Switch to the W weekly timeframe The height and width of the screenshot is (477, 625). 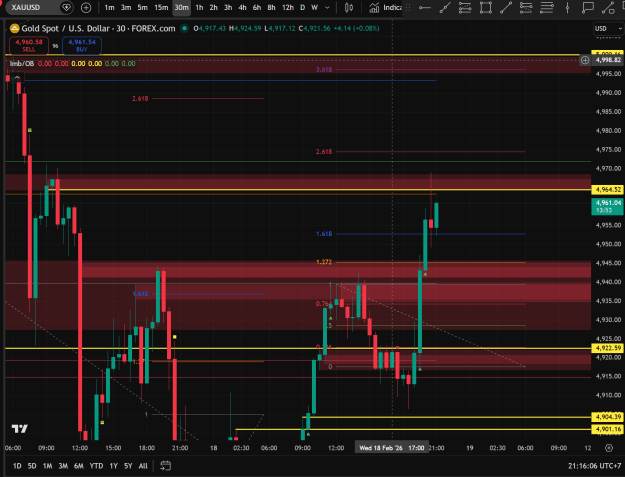pyautogui.click(x=314, y=8)
